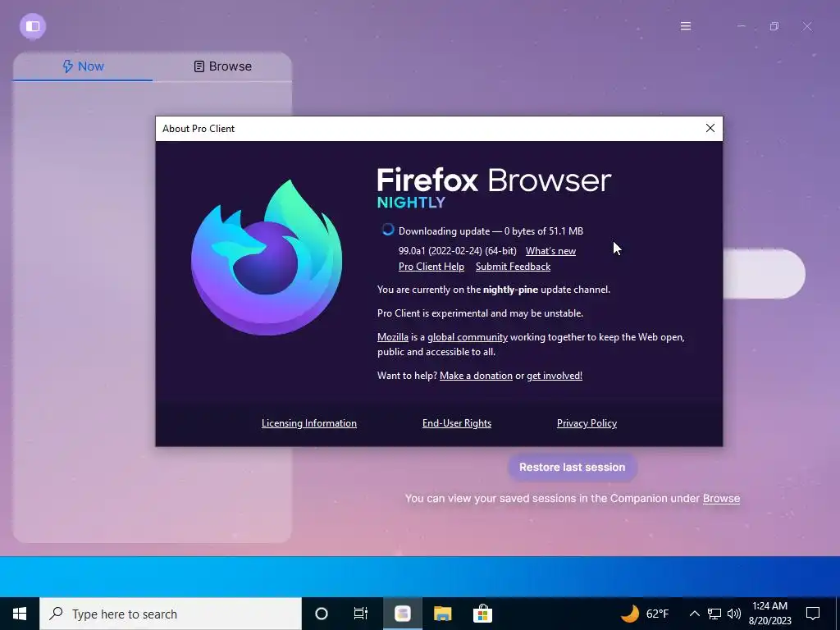Image resolution: width=840 pixels, height=630 pixels.
Task: Click the Submit Feedback link
Action: [513, 267]
